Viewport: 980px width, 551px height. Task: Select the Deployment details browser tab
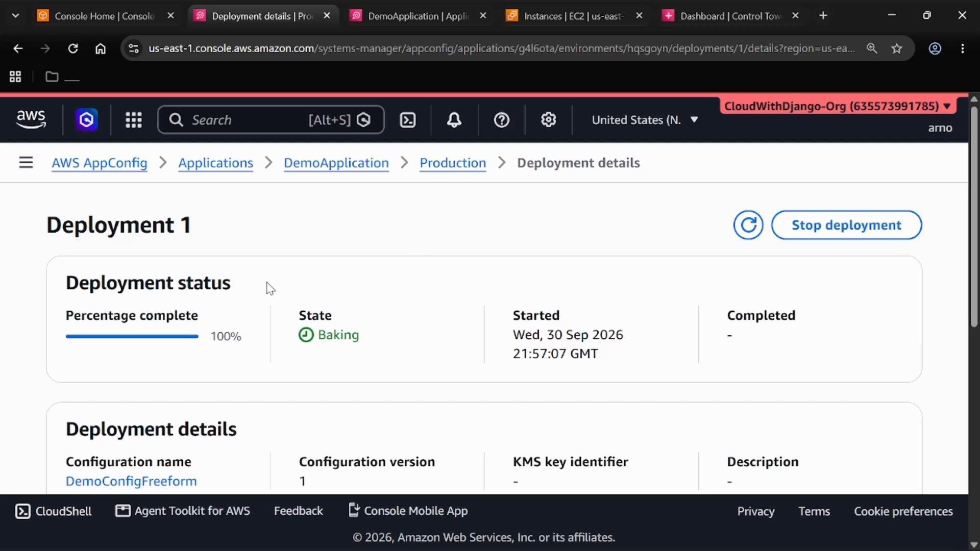point(262,16)
